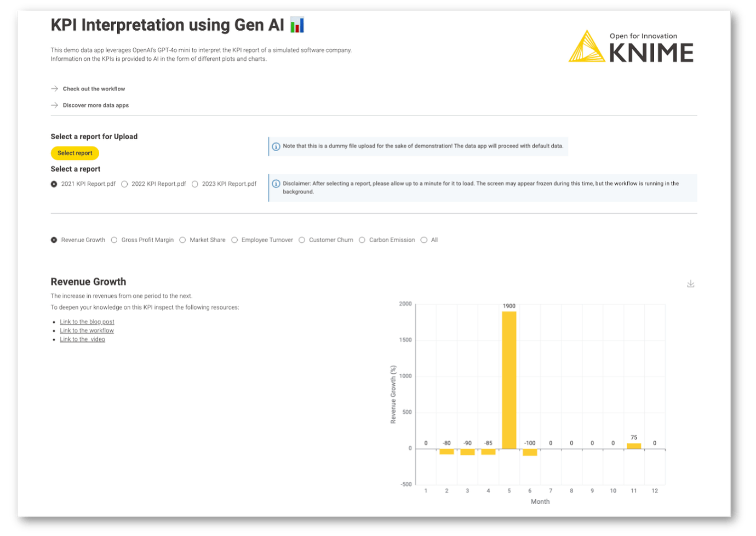Viewport: 756px width, 536px height.
Task: Click the arrow icon before Check out the workflow
Action: pyautogui.click(x=54, y=88)
